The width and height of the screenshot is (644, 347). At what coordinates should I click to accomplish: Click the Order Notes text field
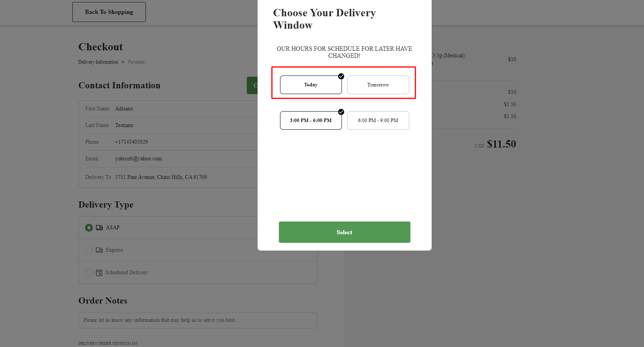point(198,320)
